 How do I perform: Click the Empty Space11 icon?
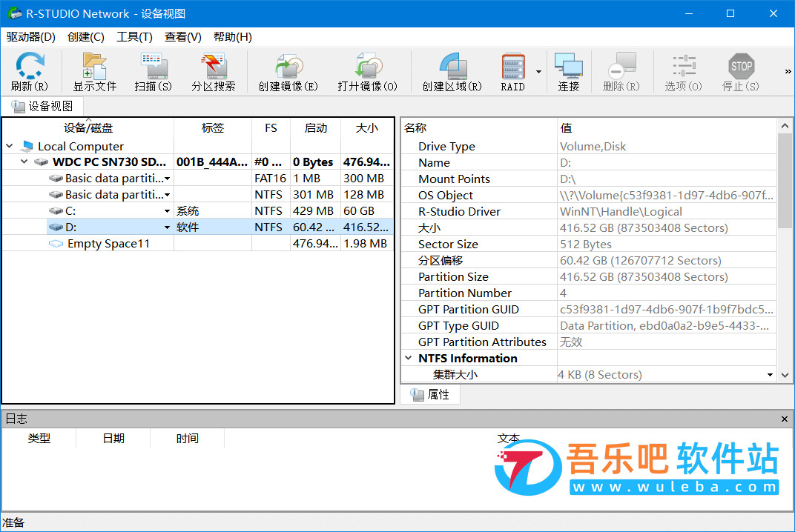pyautogui.click(x=56, y=244)
